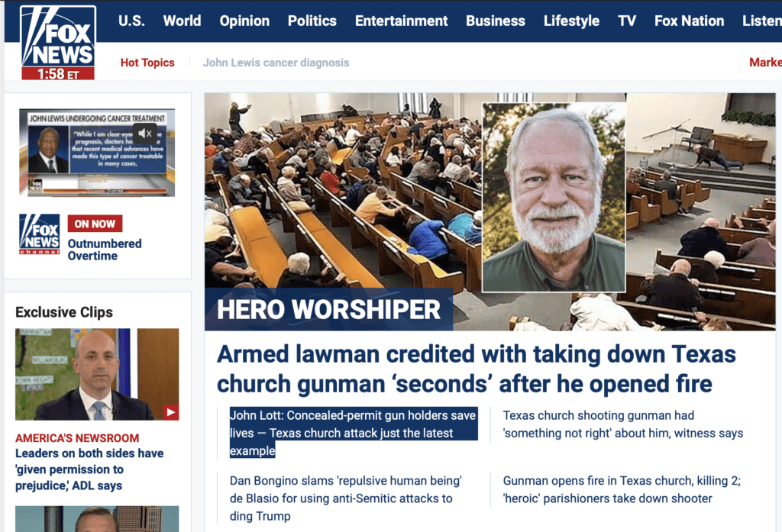Open the Business tab in navbar
This screenshot has height=532, width=782.
(x=496, y=21)
